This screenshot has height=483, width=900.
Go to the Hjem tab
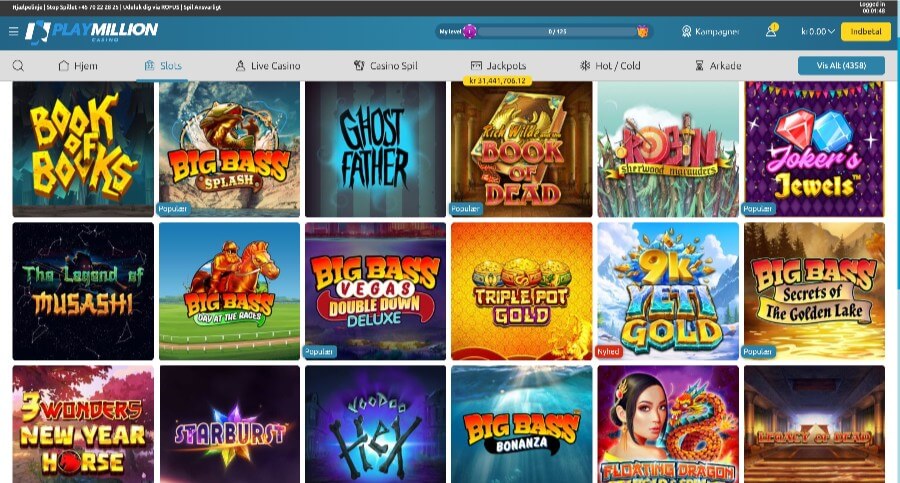pyautogui.click(x=76, y=66)
